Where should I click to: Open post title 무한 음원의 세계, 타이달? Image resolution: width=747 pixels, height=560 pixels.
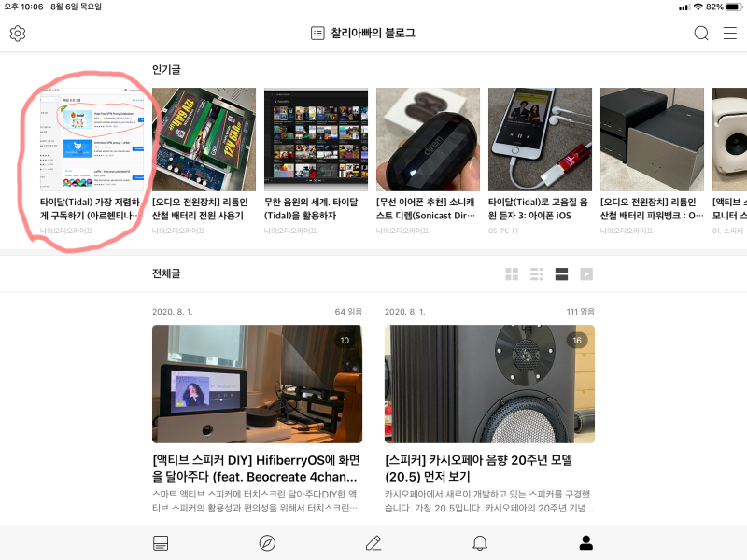[x=311, y=208]
